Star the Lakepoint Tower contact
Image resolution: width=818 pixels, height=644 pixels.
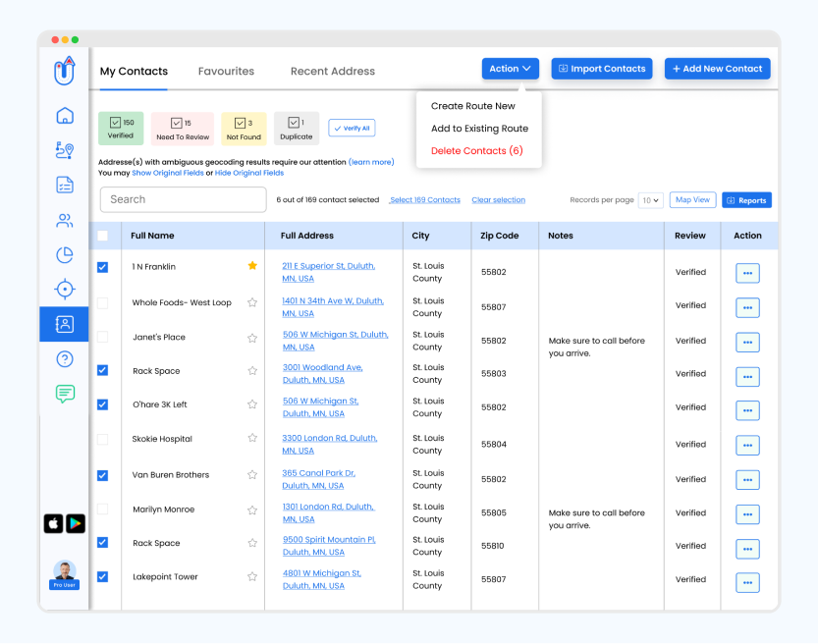(x=252, y=576)
